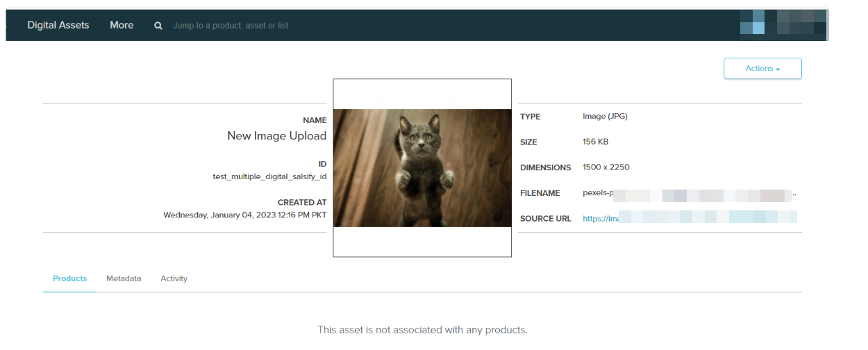Switch to the Products tab
868x350 pixels.
(69, 278)
